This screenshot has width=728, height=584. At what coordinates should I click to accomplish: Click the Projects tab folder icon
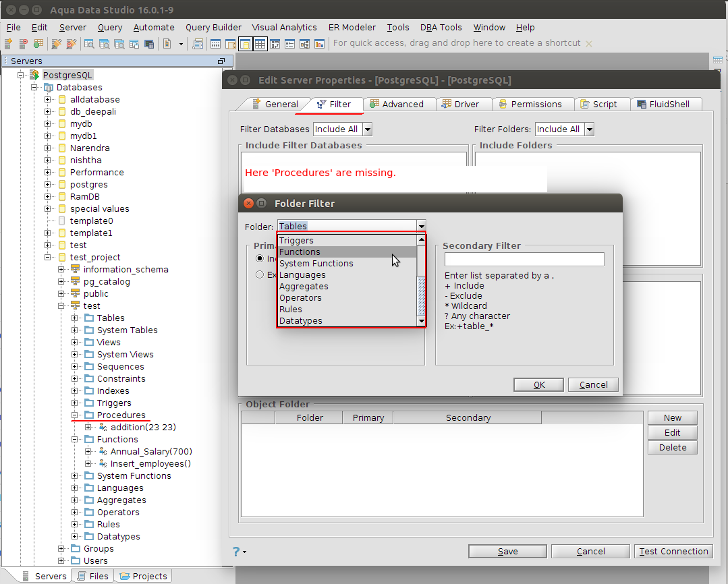124,576
